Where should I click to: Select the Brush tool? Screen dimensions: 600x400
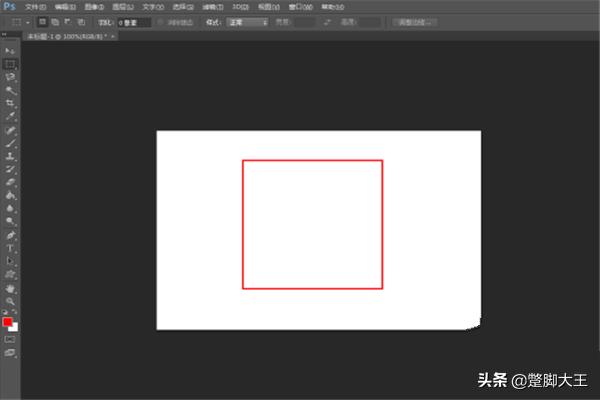10,144
